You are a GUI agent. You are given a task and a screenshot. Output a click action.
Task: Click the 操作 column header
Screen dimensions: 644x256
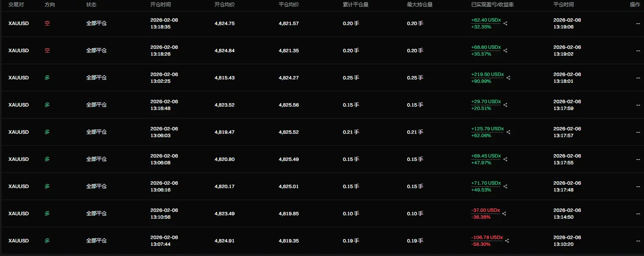635,5
